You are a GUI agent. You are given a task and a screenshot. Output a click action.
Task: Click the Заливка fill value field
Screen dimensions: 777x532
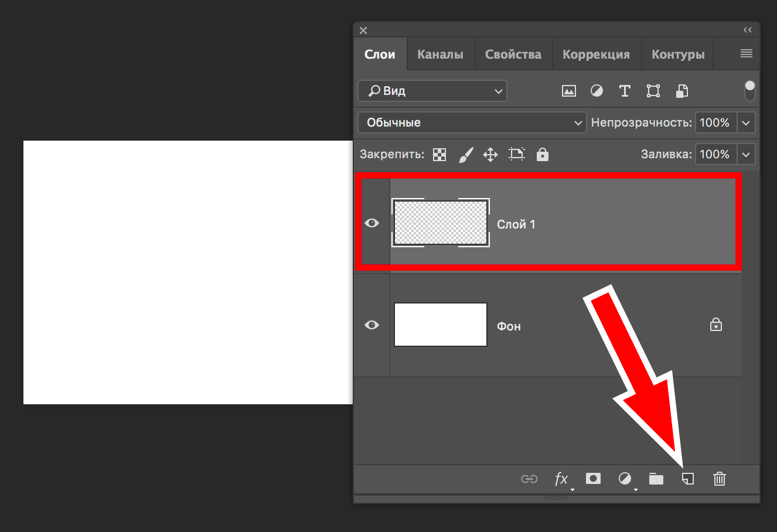715,155
